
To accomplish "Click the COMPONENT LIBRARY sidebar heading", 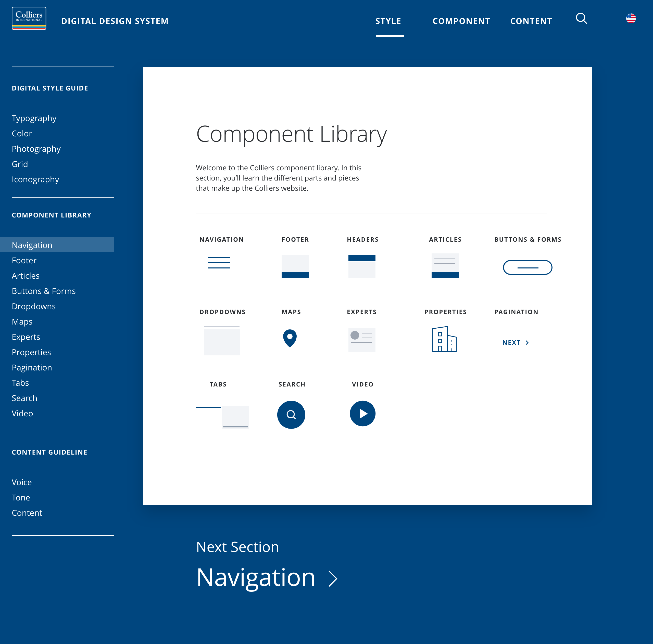I will pyautogui.click(x=52, y=215).
